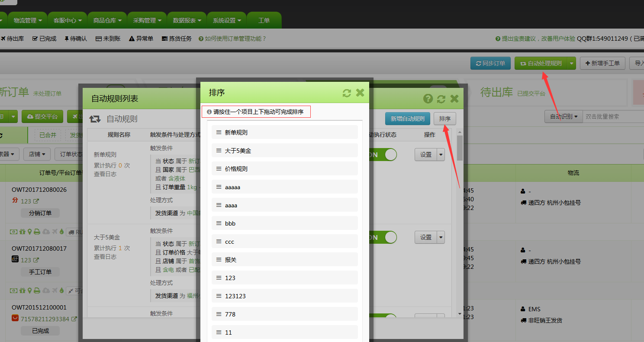Grab drag handle of aaaaa item

point(219,187)
